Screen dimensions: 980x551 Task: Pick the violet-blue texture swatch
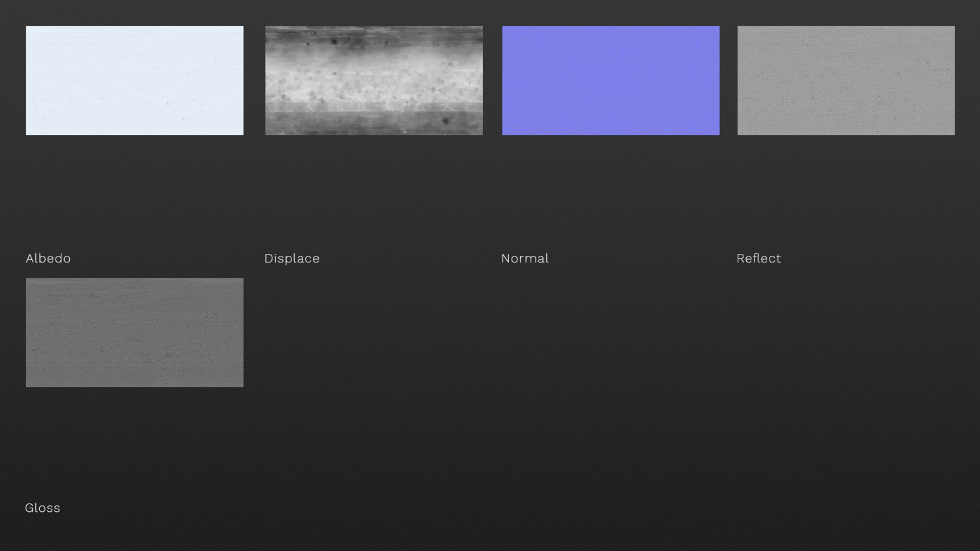coord(611,80)
